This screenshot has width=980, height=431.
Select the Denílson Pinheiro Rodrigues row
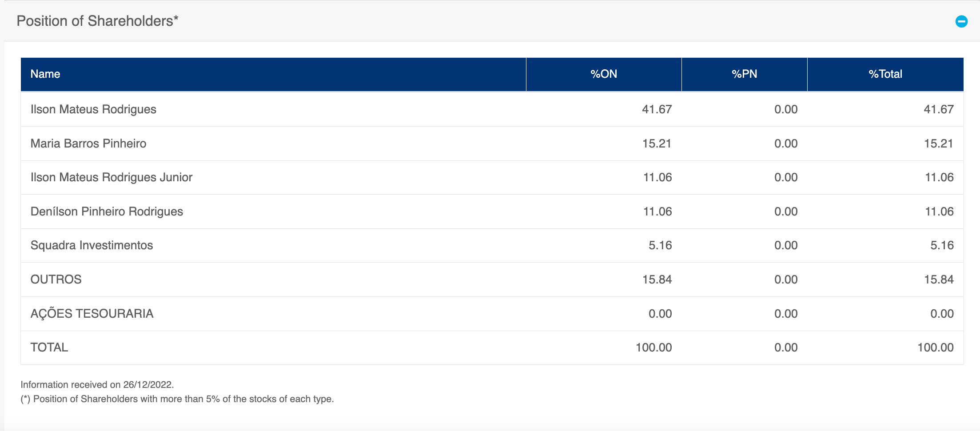click(492, 212)
